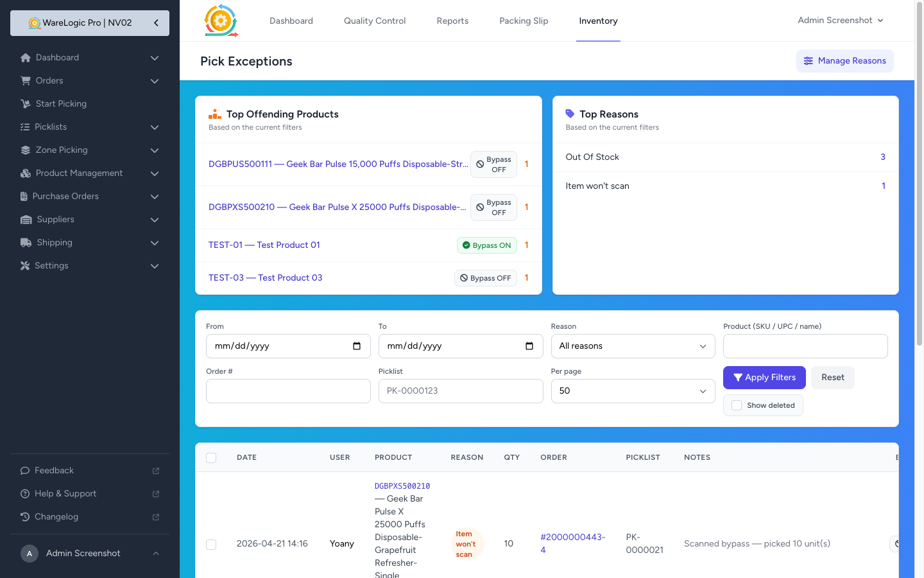
Task: Click the Start Picking cart icon
Action: (26, 104)
